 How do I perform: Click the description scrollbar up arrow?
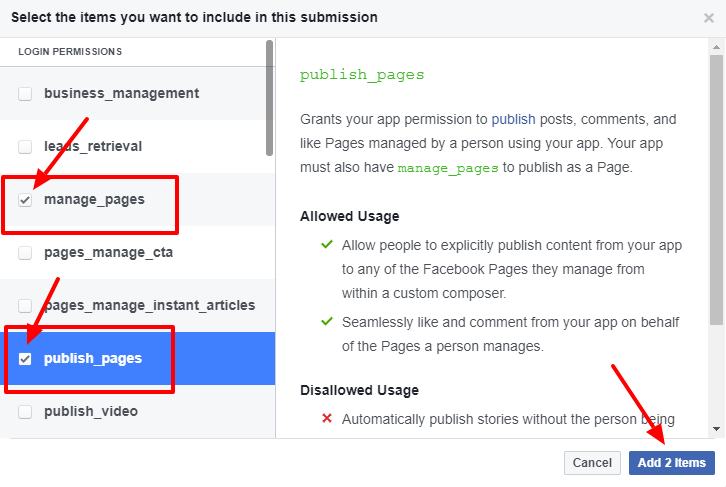pos(716,46)
